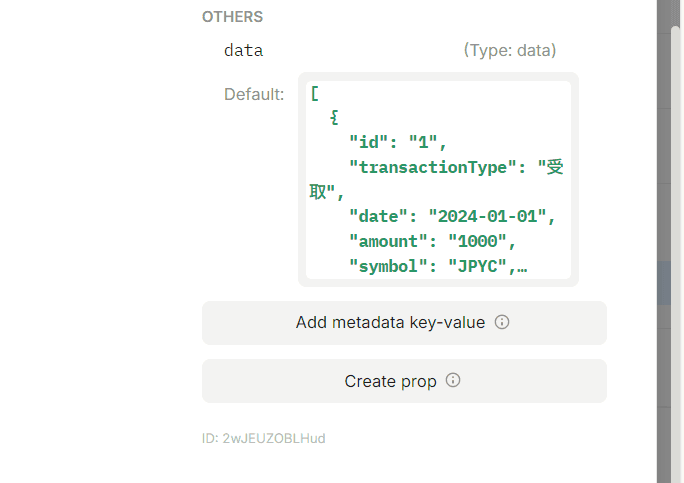Click the info icon beside Add metadata key-value

tap(502, 322)
